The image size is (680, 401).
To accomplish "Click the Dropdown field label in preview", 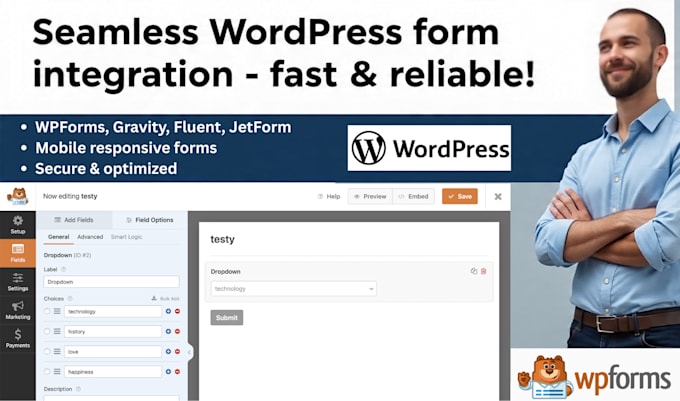I will (226, 271).
